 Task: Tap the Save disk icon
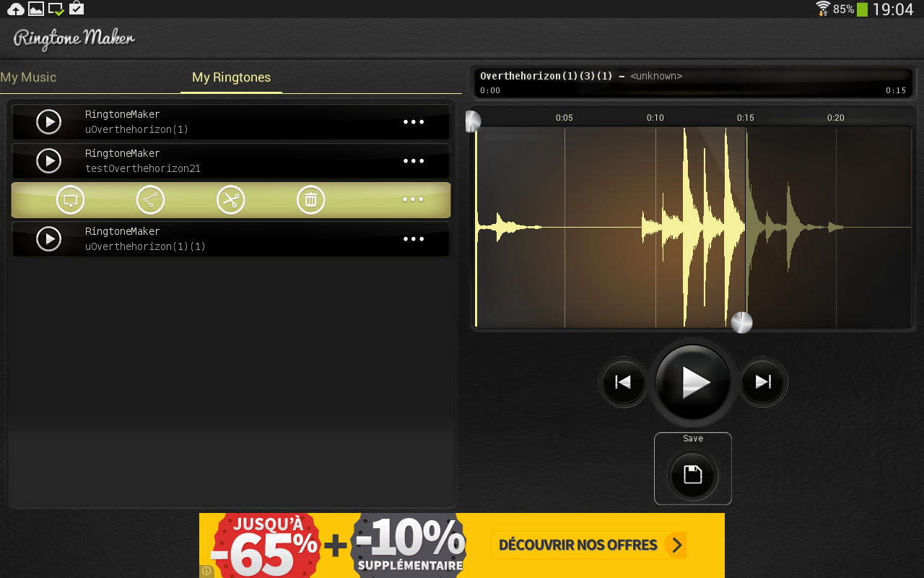coord(692,475)
